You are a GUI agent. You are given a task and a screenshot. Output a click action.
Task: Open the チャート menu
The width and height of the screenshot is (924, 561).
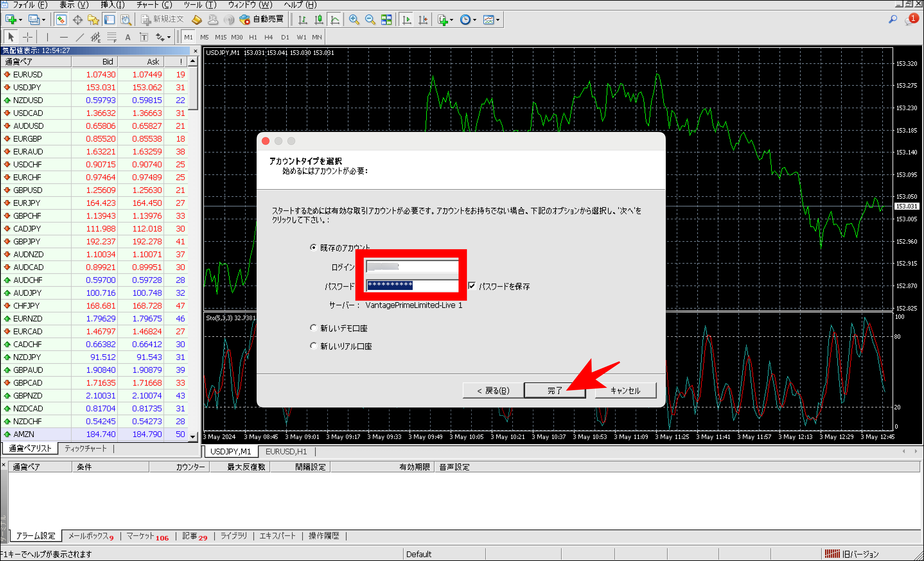(154, 5)
